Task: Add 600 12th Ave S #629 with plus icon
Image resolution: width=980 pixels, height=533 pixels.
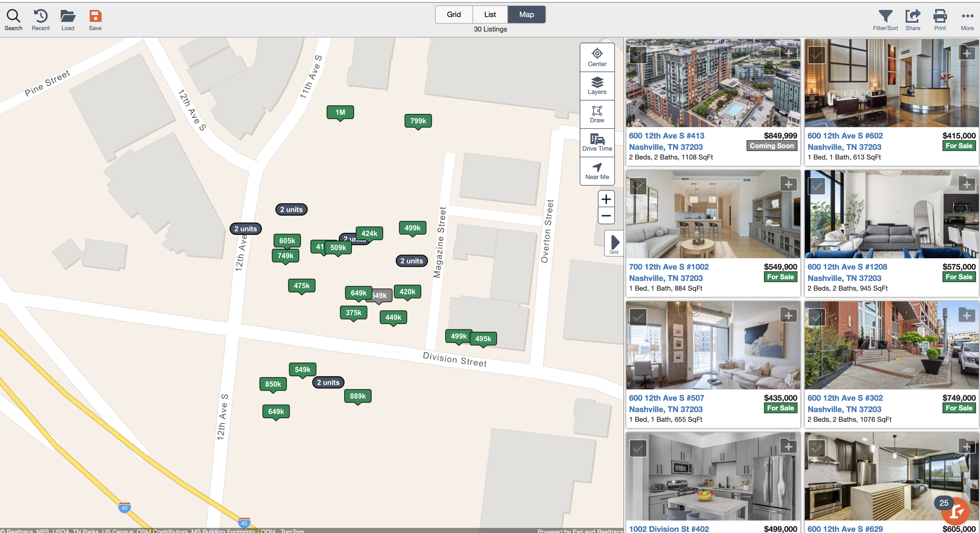Action: tap(967, 447)
